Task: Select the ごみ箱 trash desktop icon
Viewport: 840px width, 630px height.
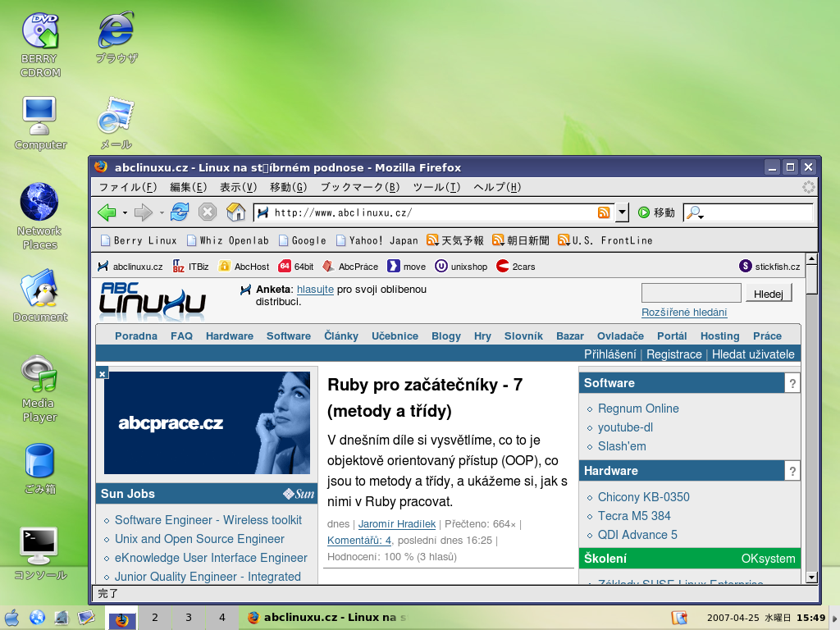Action: (40, 468)
